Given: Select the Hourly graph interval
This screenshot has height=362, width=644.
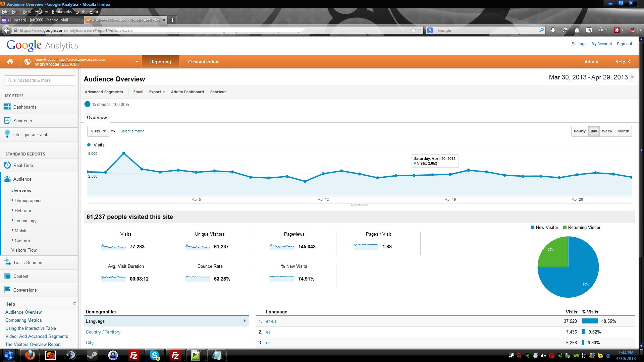Looking at the screenshot, I should (580, 131).
